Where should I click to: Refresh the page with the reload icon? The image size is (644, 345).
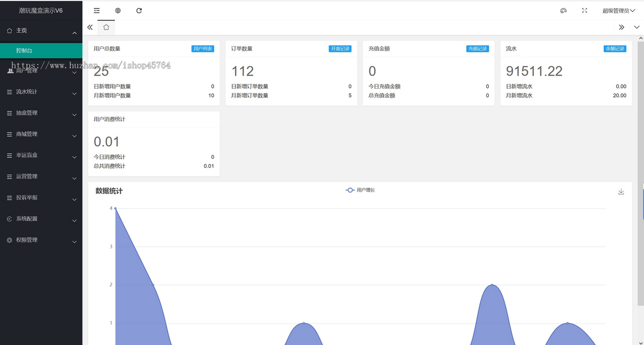click(x=139, y=10)
